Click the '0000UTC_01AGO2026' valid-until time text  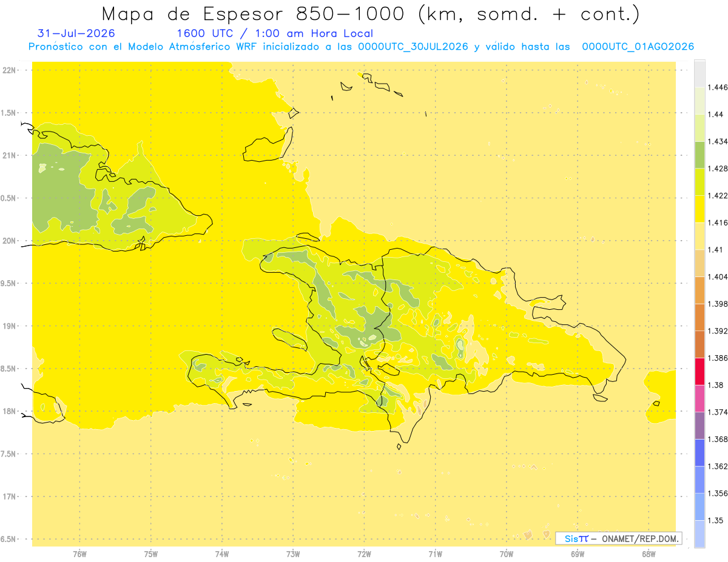click(638, 47)
